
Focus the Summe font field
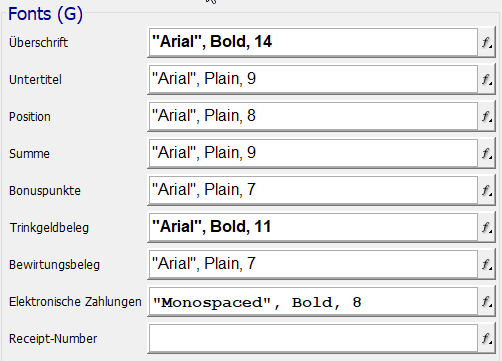313,153
